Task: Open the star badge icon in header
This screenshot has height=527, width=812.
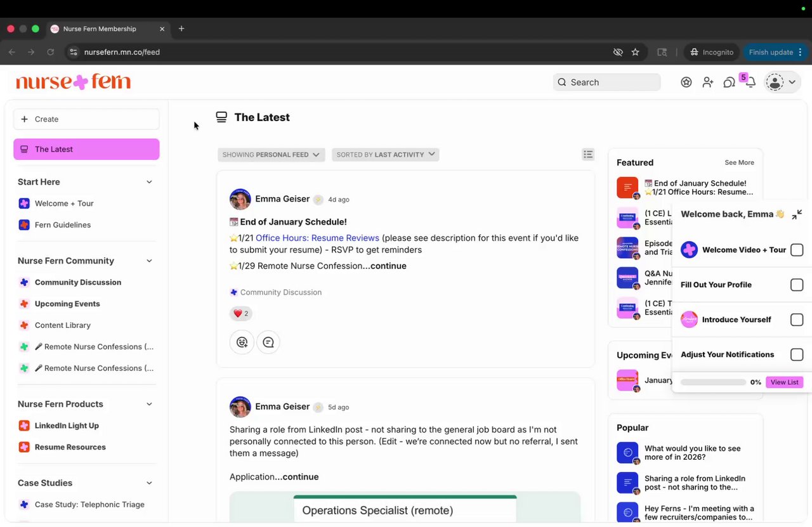Action: pyautogui.click(x=686, y=82)
